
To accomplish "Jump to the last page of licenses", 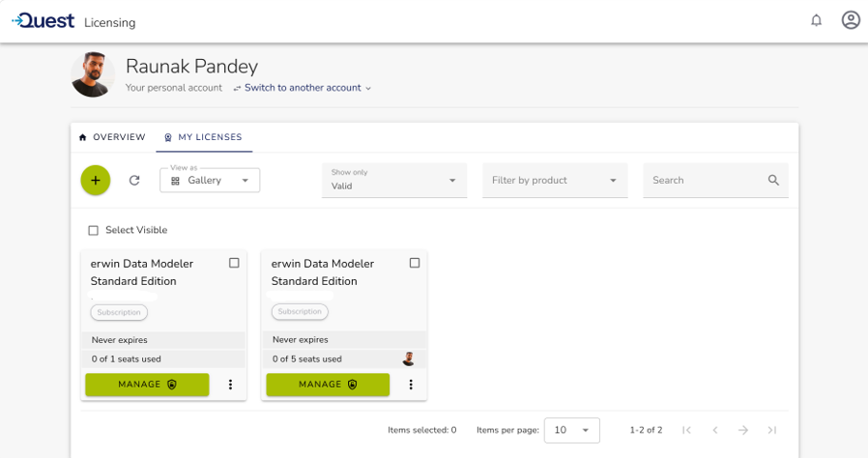I will tap(771, 430).
